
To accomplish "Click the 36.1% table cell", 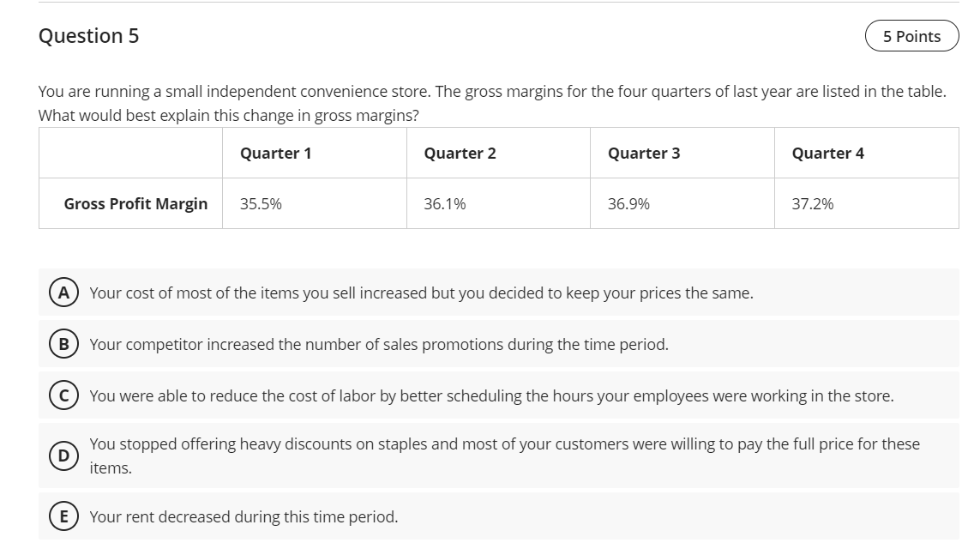I will [445, 204].
